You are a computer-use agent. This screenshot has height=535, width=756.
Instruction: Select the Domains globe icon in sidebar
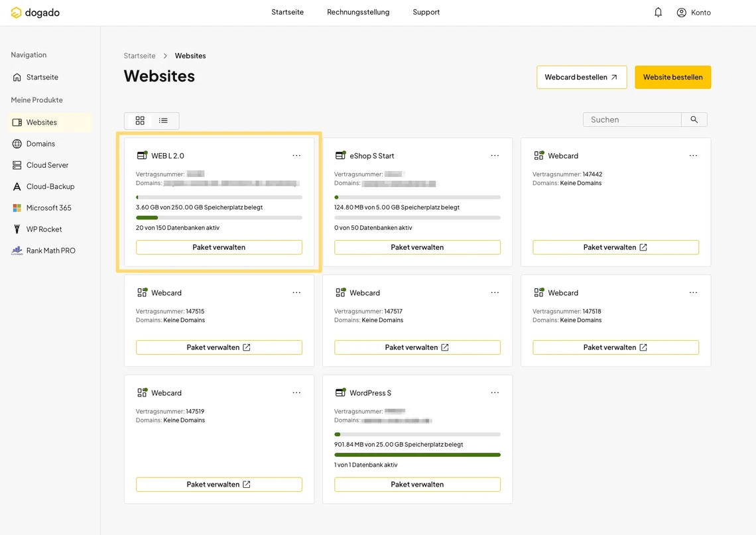[15, 143]
